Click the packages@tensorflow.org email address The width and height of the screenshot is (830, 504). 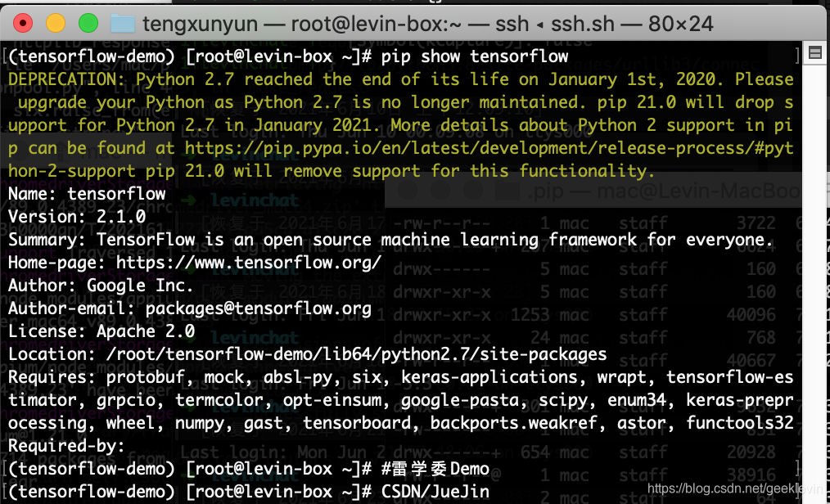tap(259, 308)
